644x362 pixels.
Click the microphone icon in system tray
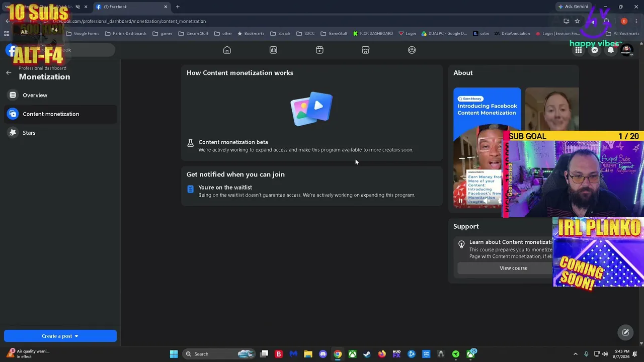click(x=587, y=354)
